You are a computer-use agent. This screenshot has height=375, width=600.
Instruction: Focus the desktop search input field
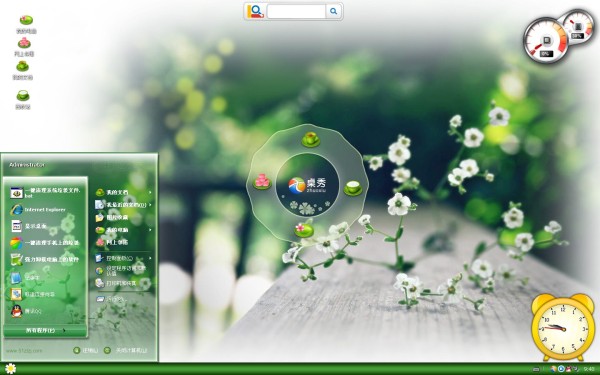click(x=296, y=11)
